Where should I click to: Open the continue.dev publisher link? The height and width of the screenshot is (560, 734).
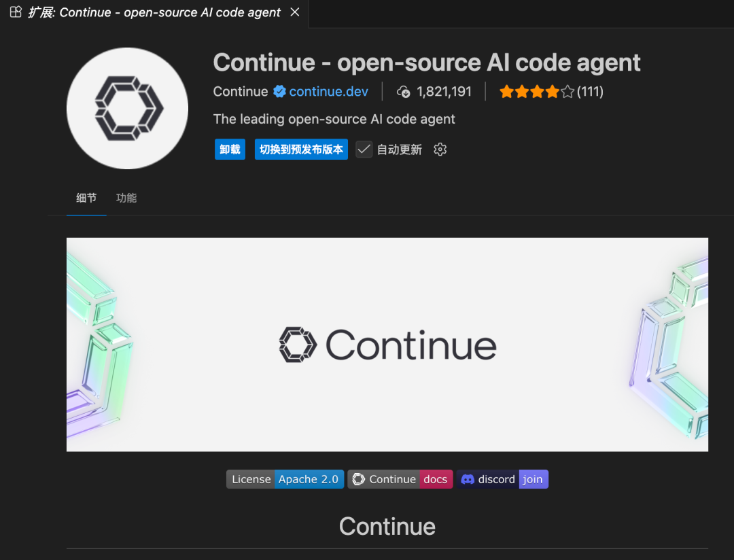tap(329, 92)
